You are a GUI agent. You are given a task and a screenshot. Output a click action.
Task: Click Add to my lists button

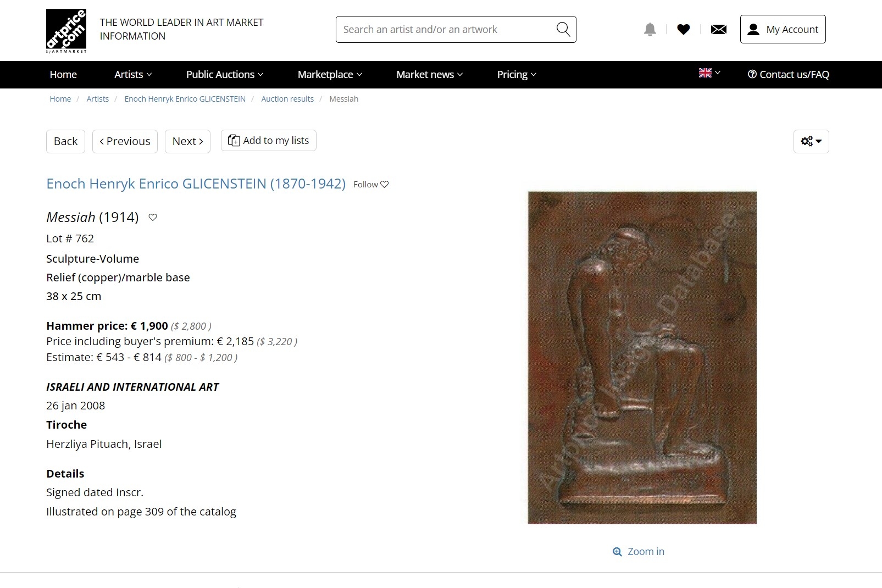click(269, 141)
